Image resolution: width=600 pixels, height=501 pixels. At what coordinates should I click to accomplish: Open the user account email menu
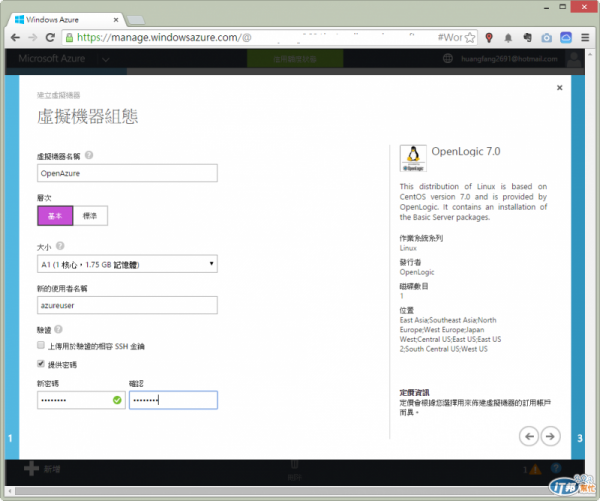(x=509, y=59)
